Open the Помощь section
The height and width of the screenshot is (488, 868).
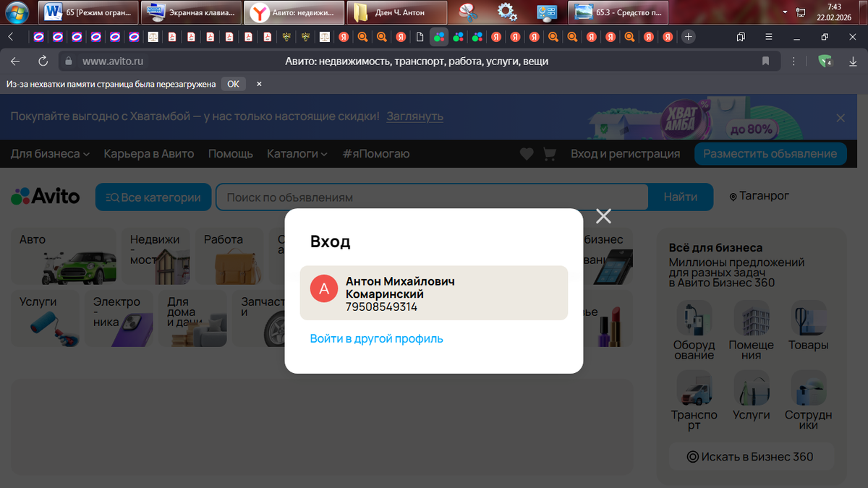coord(231,153)
